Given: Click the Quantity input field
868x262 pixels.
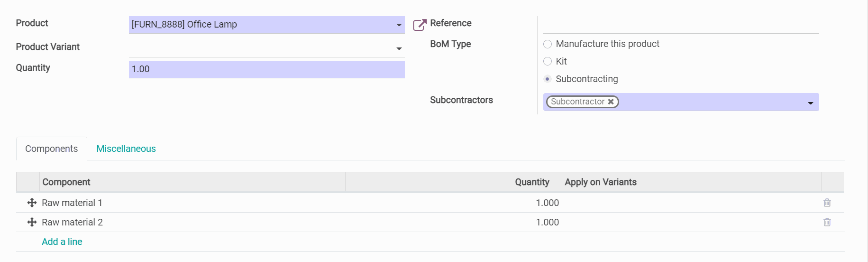Looking at the screenshot, I should pos(265,69).
